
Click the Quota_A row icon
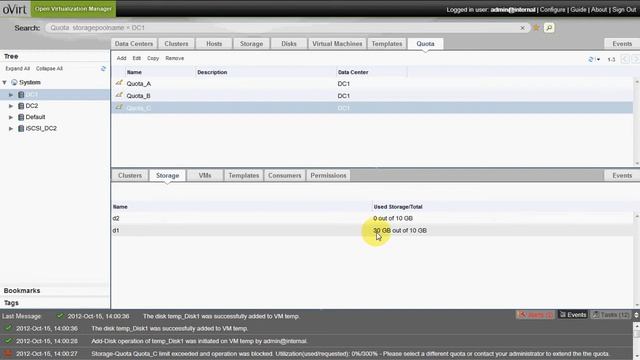(x=119, y=83)
